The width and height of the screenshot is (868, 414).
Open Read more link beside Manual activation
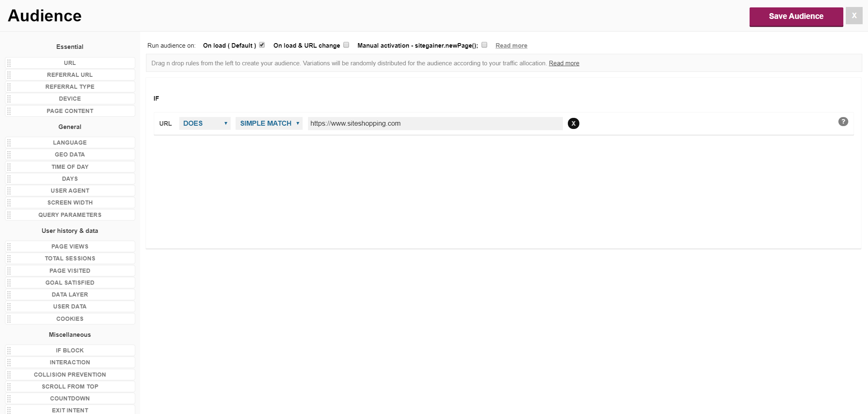pos(511,46)
